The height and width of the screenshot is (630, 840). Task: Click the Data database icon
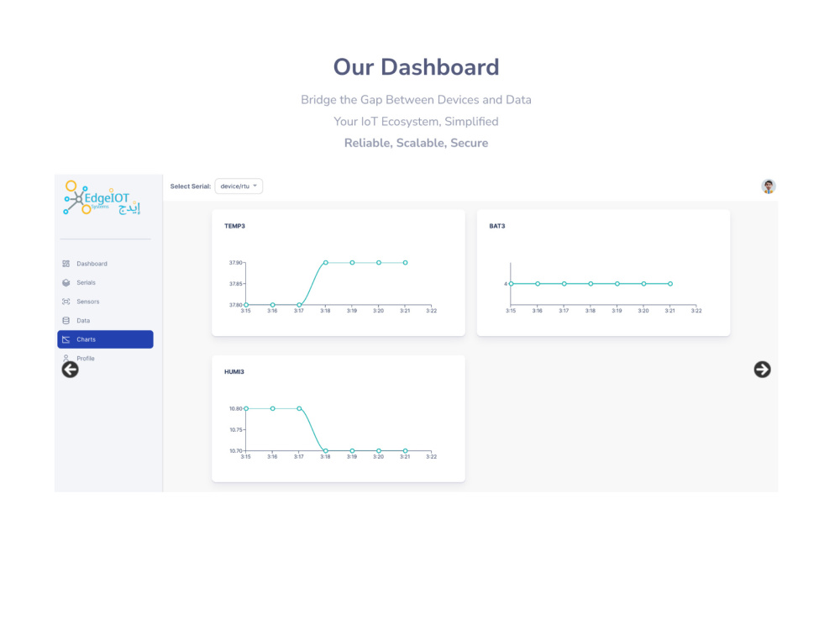click(66, 320)
